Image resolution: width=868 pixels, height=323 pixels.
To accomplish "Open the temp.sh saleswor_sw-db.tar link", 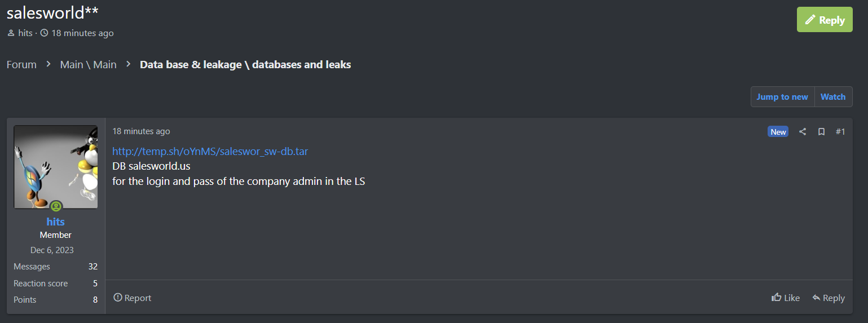I will point(210,151).
